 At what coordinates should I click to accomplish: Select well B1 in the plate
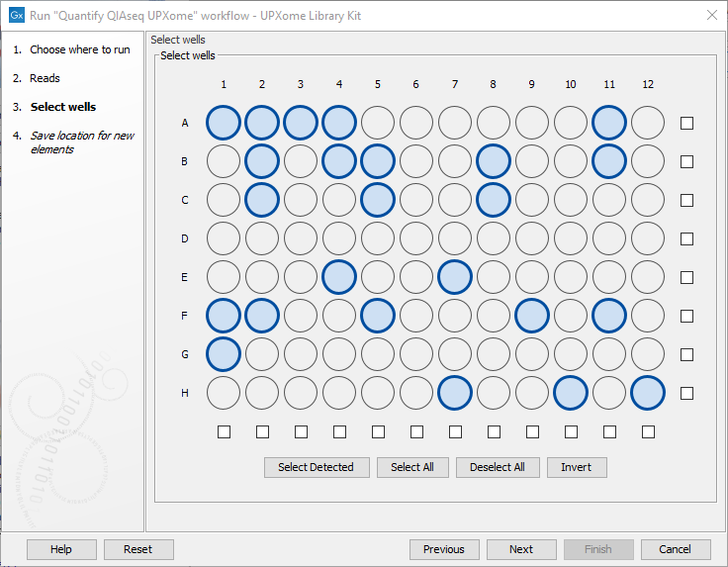point(224,161)
